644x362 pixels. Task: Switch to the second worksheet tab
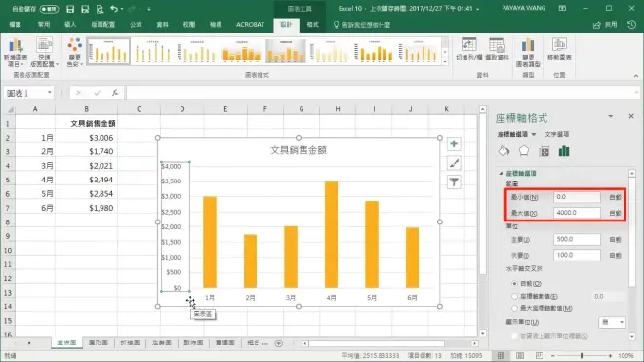(x=99, y=342)
